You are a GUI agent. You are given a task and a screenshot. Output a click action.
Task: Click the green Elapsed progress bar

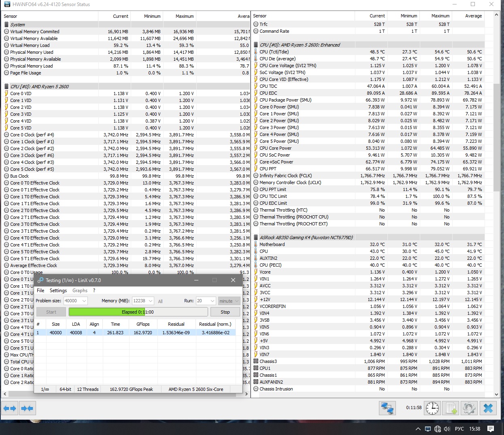coord(138,312)
